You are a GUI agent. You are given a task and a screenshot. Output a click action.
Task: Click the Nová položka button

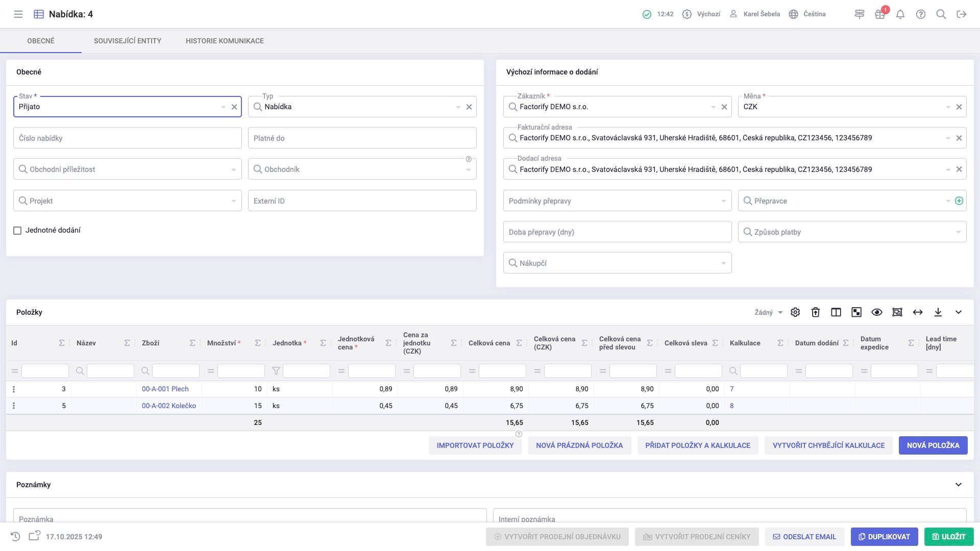click(933, 445)
